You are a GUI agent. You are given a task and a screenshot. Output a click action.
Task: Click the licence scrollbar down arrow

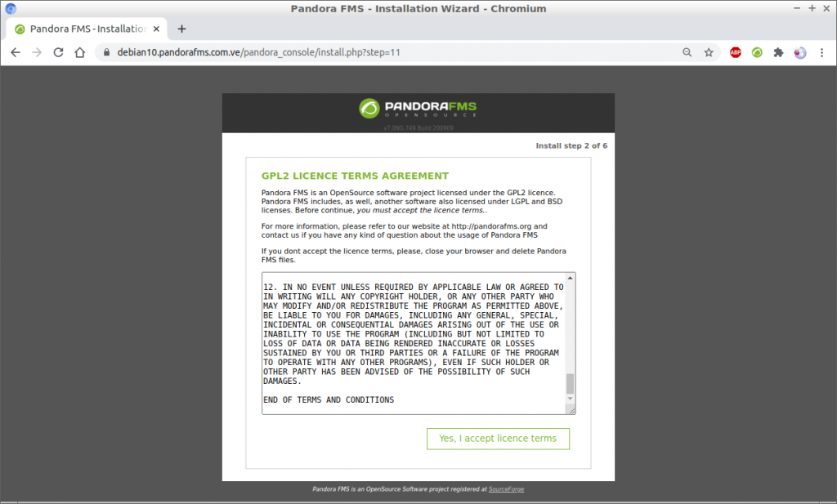tap(570, 399)
